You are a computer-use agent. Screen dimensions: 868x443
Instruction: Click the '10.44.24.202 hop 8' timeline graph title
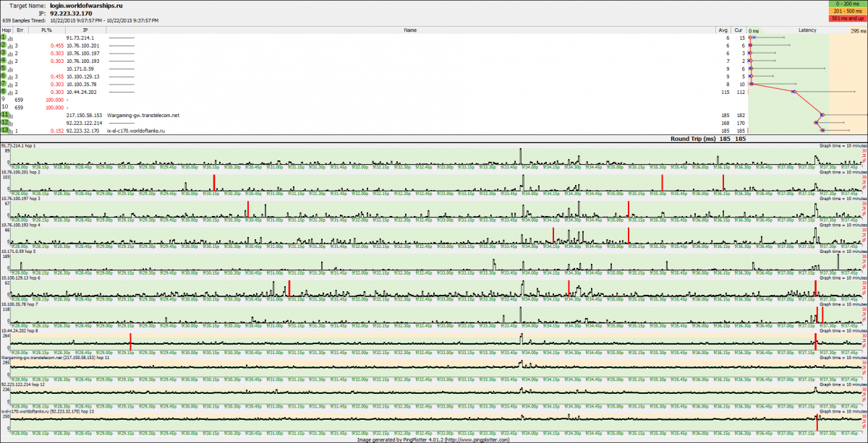20,330
